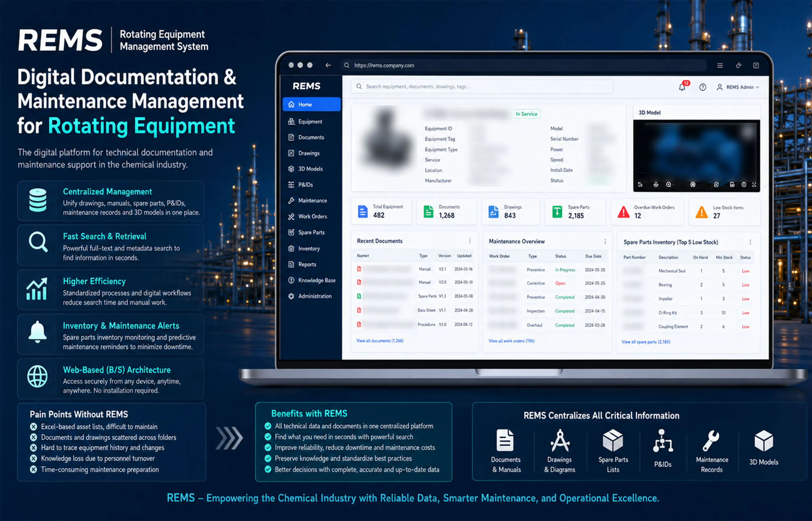
Task: Click the Open status on Corrective work order
Action: coord(560,283)
